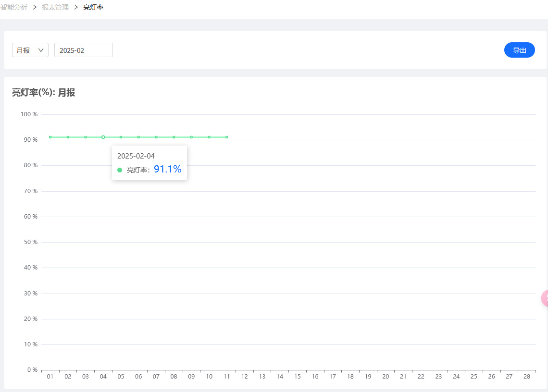Click the x-axis label 28
548x392 pixels.
(527, 377)
